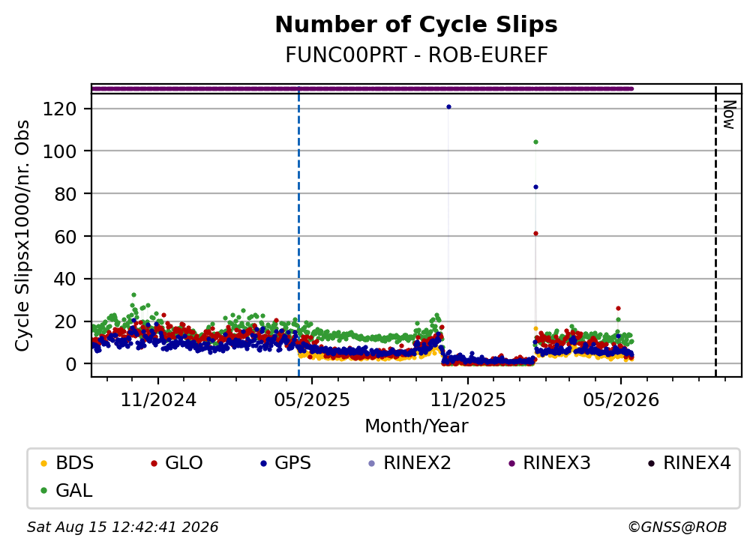Click the x-axis label '05/2026'
This screenshot has width=756, height=550.
(x=621, y=400)
